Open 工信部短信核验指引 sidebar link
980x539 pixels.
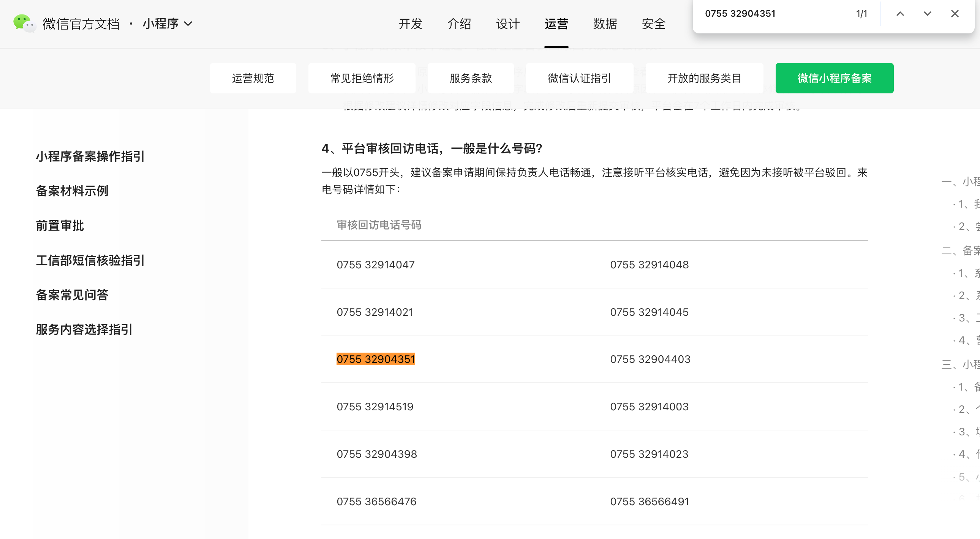90,260
